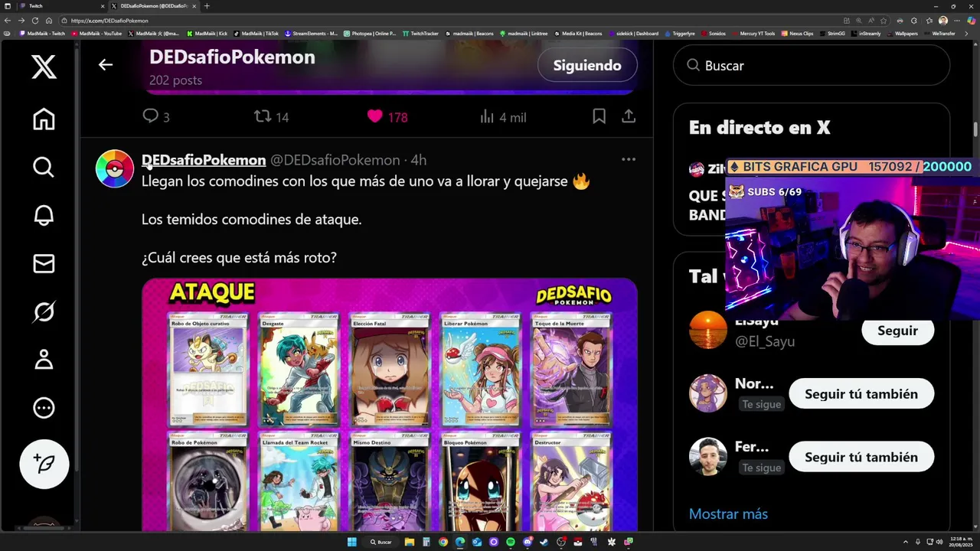This screenshot has height=551, width=980.
Task: Open WeTransfer bookmark
Action: pyautogui.click(x=940, y=34)
